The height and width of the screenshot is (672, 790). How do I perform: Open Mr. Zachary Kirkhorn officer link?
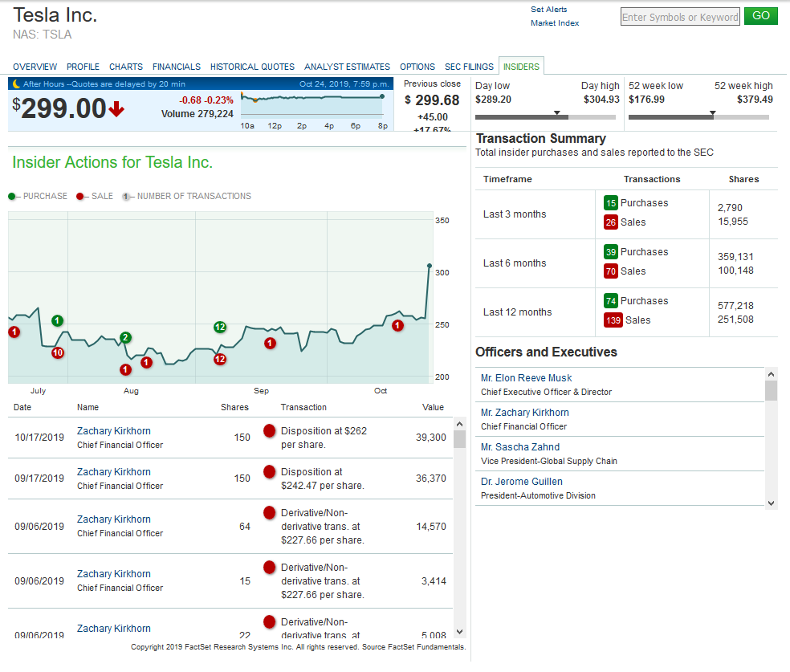pos(524,413)
